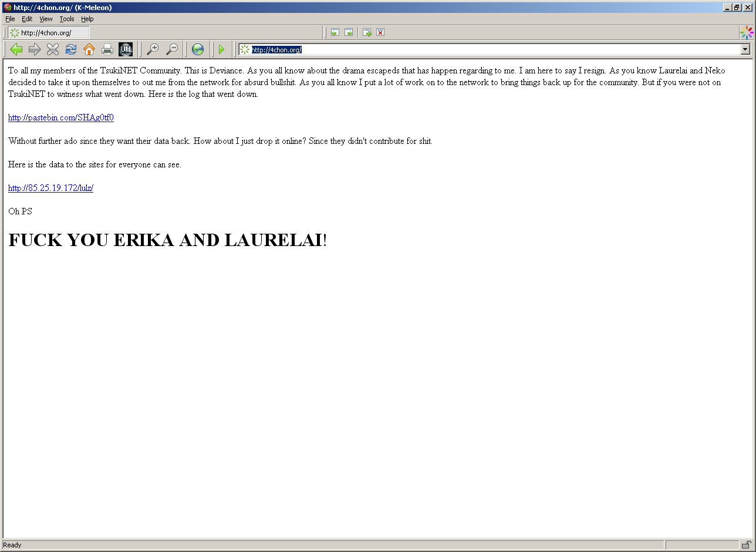Open the File menu
This screenshot has width=756, height=552.
click(10, 19)
